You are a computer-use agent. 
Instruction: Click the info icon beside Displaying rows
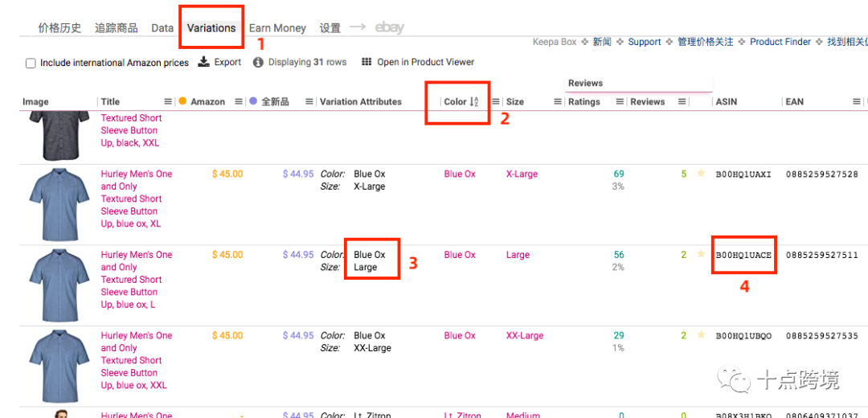258,63
